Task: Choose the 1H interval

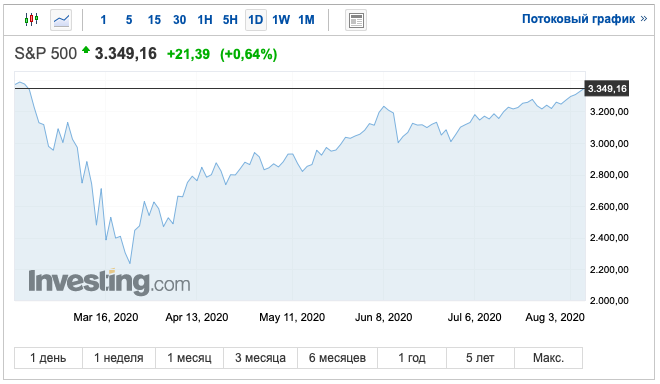Action: tap(205, 20)
